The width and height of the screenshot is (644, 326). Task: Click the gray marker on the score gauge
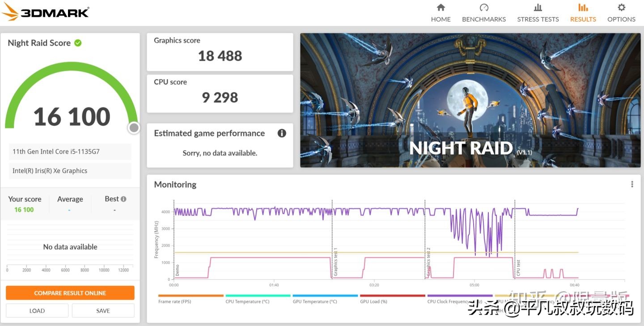(134, 128)
